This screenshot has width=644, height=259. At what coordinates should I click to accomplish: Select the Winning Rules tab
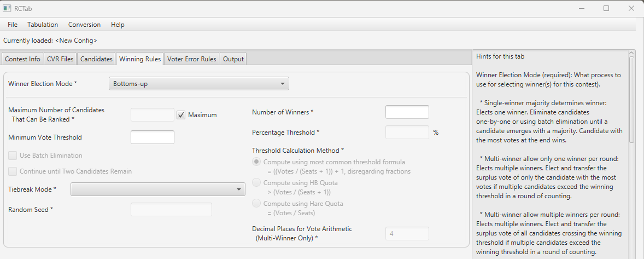[x=139, y=59]
